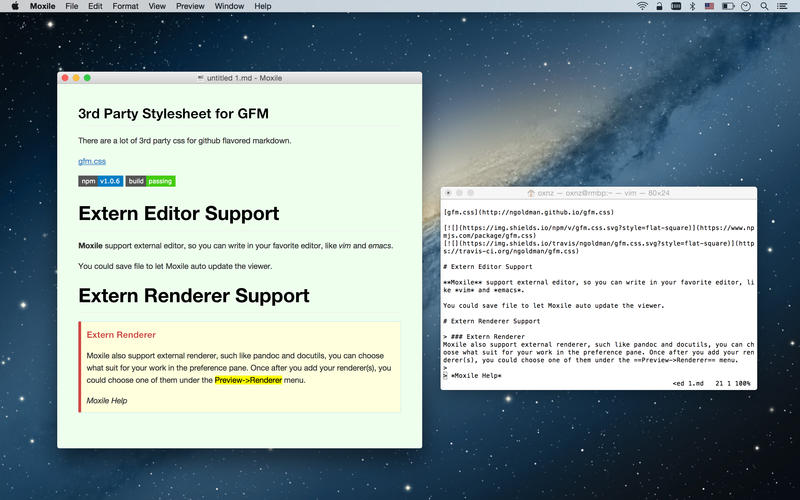Click the keyboard viewer icon in menu bar
This screenshot has height=500, width=800.
click(x=676, y=6)
